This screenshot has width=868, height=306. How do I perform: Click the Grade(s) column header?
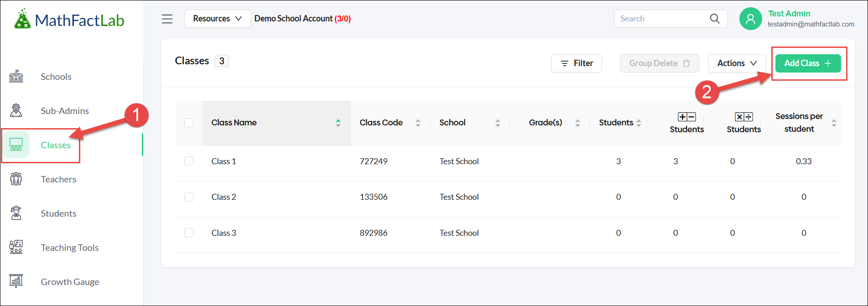point(546,123)
